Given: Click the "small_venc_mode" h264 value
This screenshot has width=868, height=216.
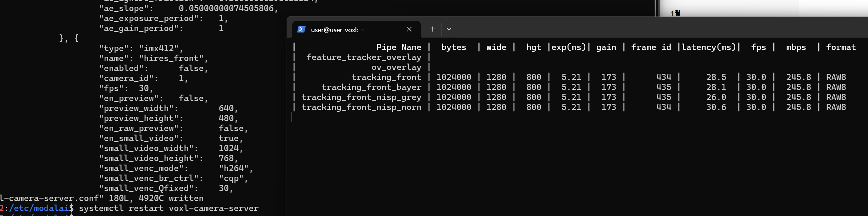Looking at the screenshot, I should point(233,168).
